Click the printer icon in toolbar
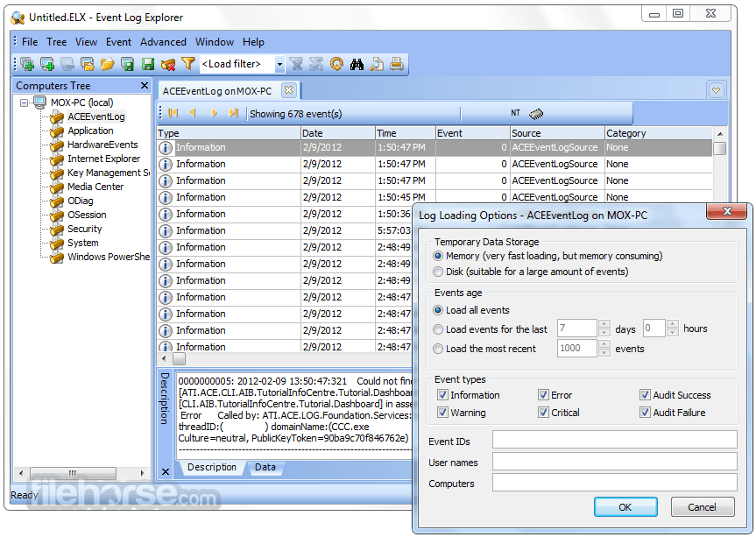The width and height of the screenshot is (756, 537). point(397,64)
